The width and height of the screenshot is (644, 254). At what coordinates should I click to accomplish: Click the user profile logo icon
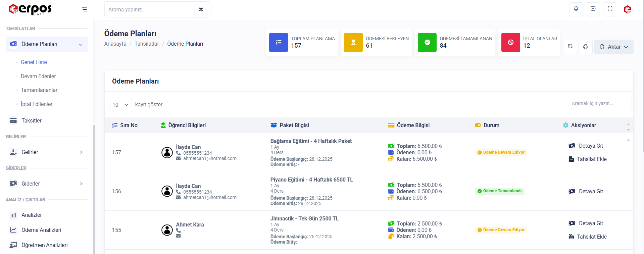(x=627, y=9)
